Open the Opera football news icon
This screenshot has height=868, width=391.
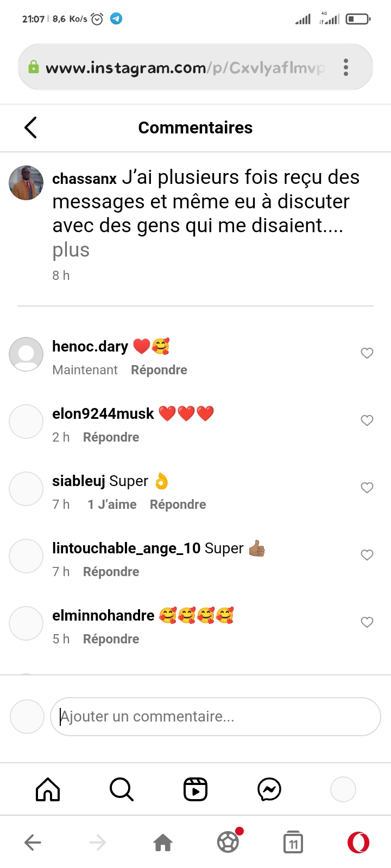click(229, 843)
